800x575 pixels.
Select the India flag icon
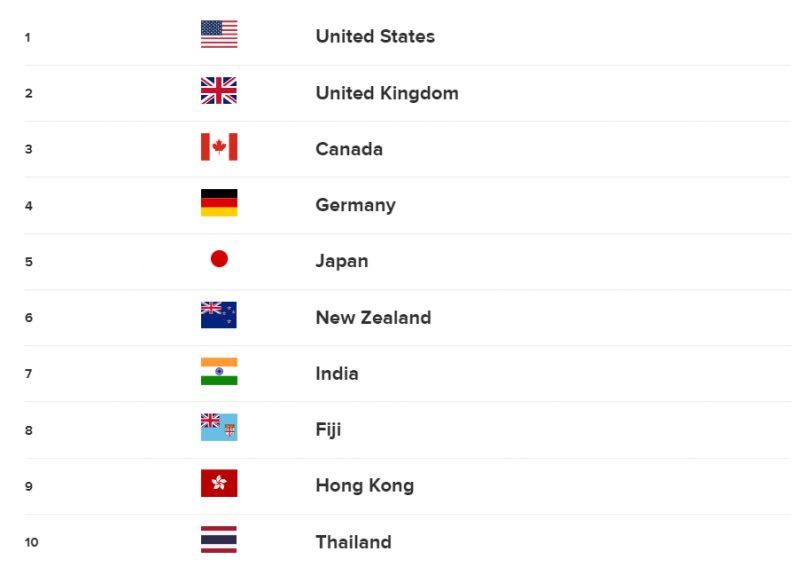(219, 371)
